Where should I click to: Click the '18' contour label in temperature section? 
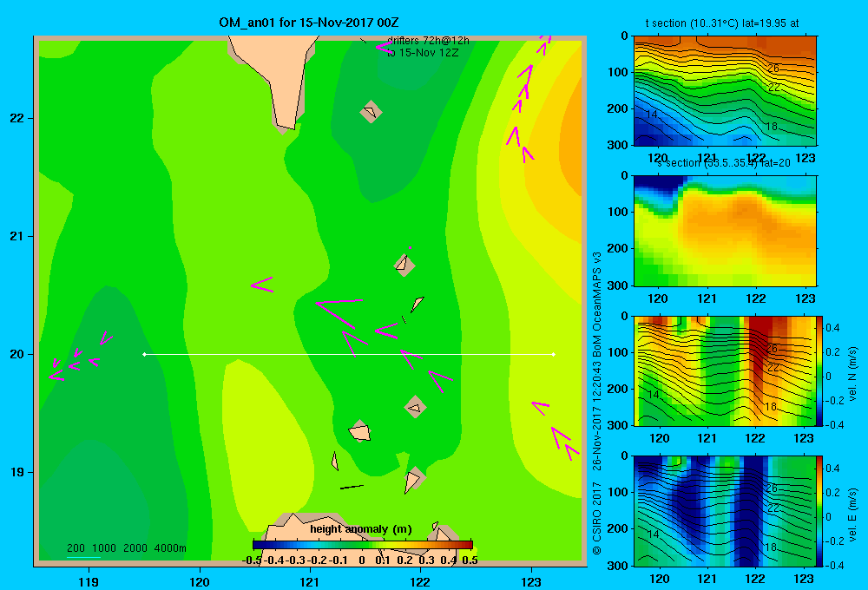click(771, 127)
